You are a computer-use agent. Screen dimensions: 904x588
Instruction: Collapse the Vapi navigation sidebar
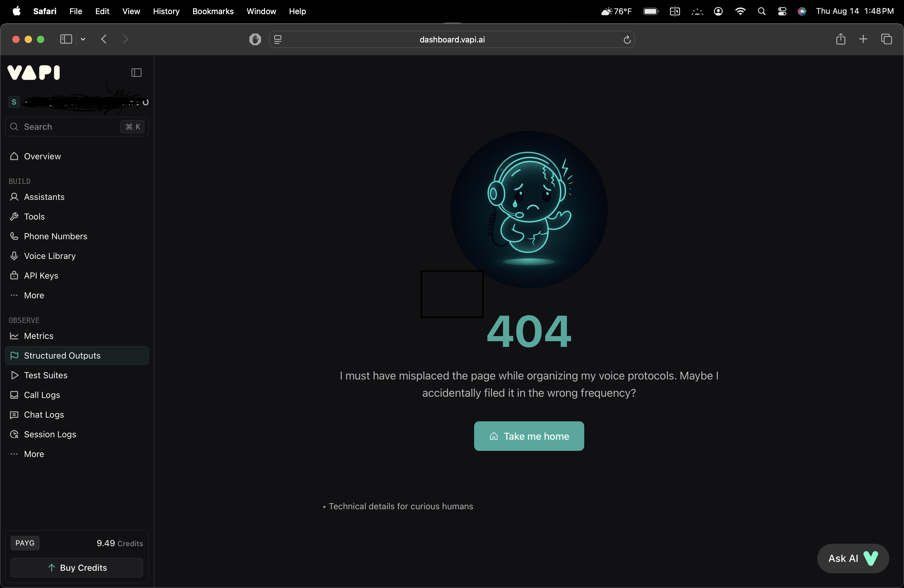(x=136, y=73)
